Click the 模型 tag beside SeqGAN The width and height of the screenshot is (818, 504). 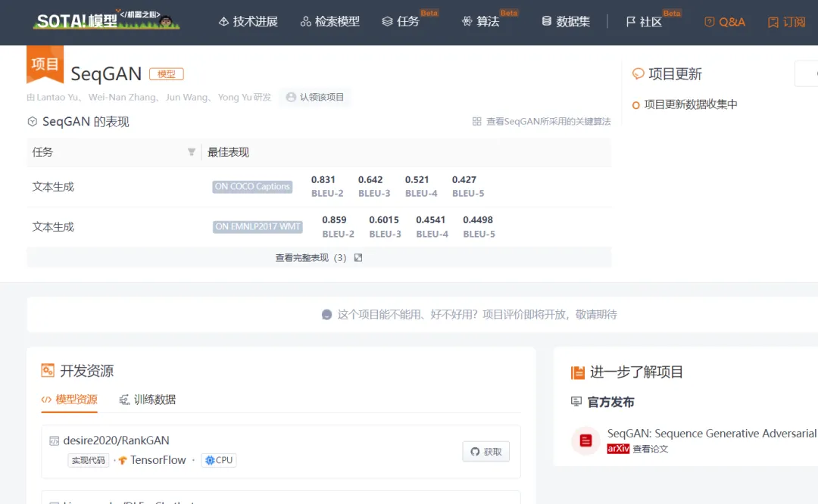coord(167,74)
